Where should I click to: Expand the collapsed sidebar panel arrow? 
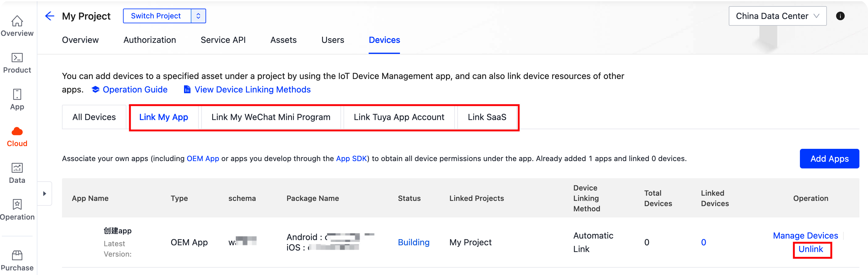(x=44, y=194)
